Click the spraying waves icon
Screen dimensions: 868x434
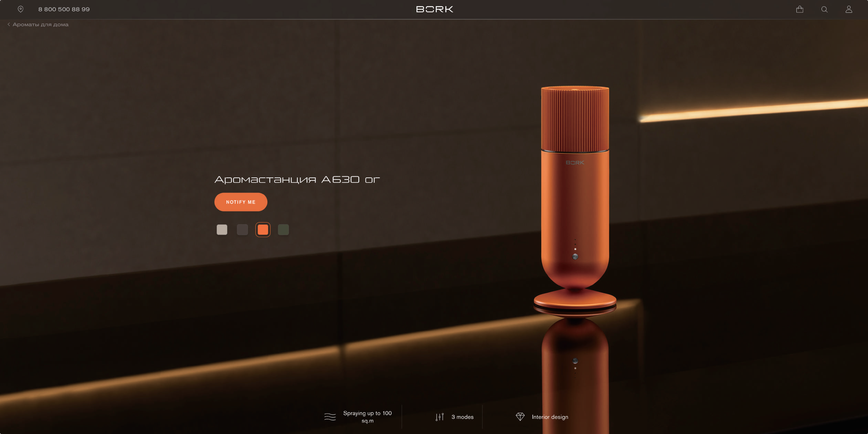tap(330, 417)
